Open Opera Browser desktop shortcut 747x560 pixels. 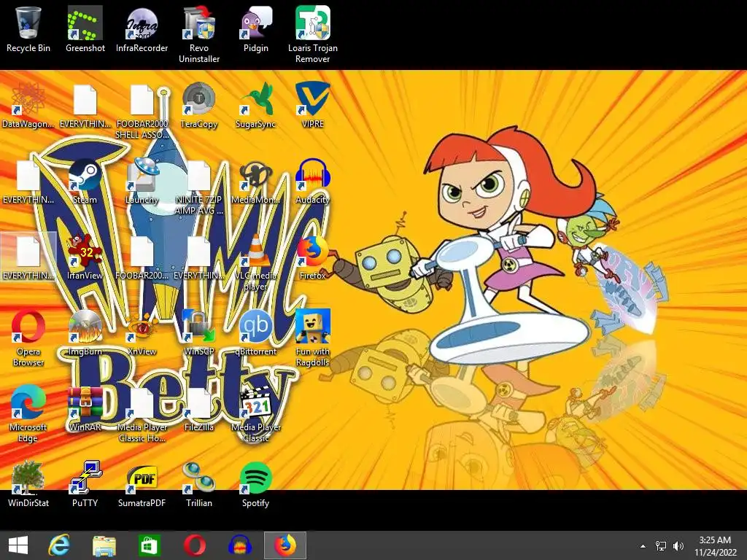tap(28, 338)
